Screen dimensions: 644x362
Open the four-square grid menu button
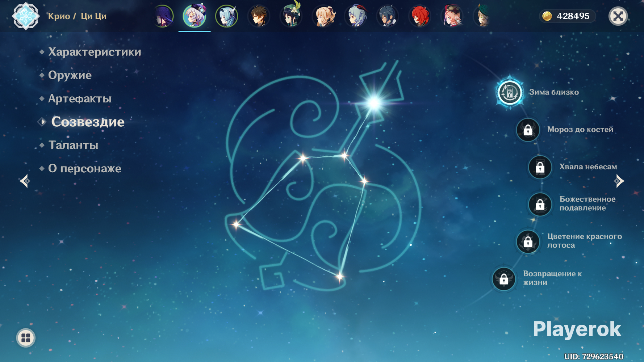tap(26, 338)
